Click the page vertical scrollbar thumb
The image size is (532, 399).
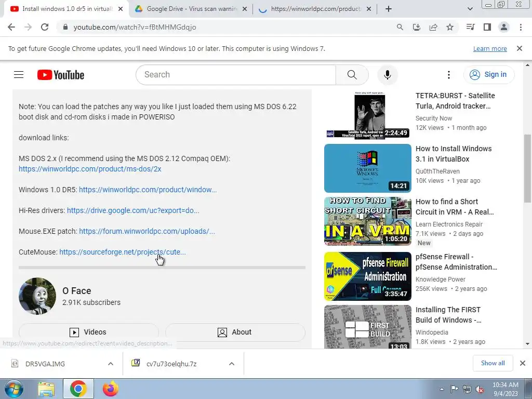(x=528, y=168)
